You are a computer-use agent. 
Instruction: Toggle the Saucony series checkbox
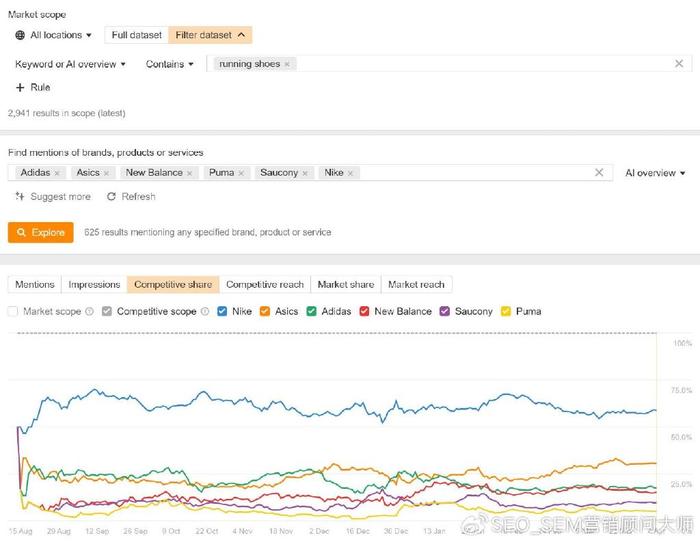(445, 311)
